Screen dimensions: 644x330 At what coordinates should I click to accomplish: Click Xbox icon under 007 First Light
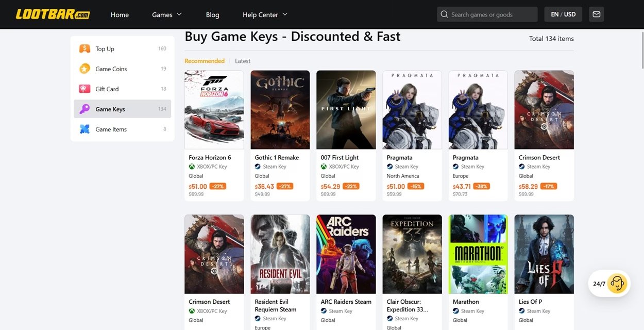coord(324,167)
